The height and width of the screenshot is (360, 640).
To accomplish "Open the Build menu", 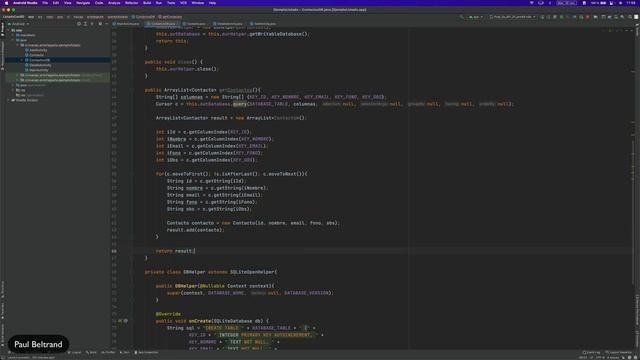I will coord(147,3).
